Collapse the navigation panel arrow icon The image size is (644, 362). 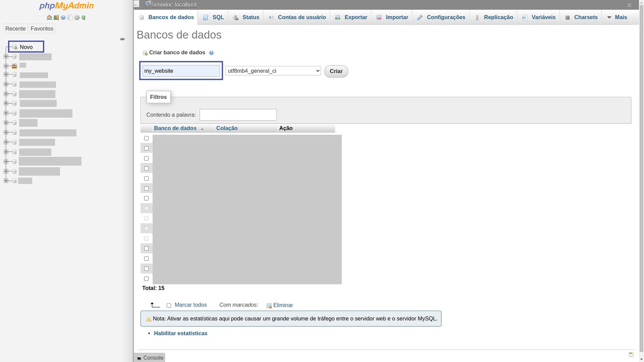(x=136, y=4)
